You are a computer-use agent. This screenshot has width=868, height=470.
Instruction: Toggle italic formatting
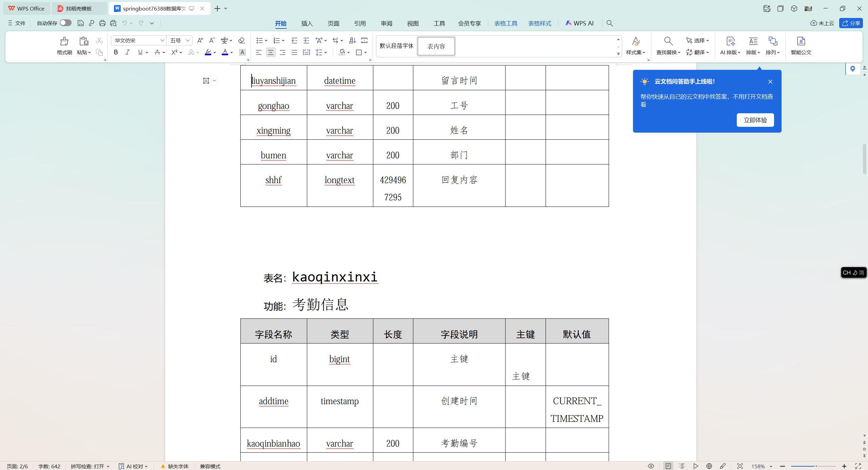point(127,52)
